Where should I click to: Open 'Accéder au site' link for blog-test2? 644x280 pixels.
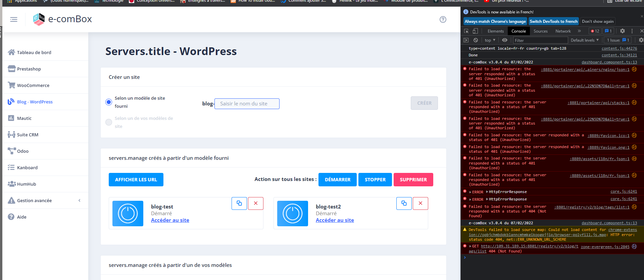(335, 220)
